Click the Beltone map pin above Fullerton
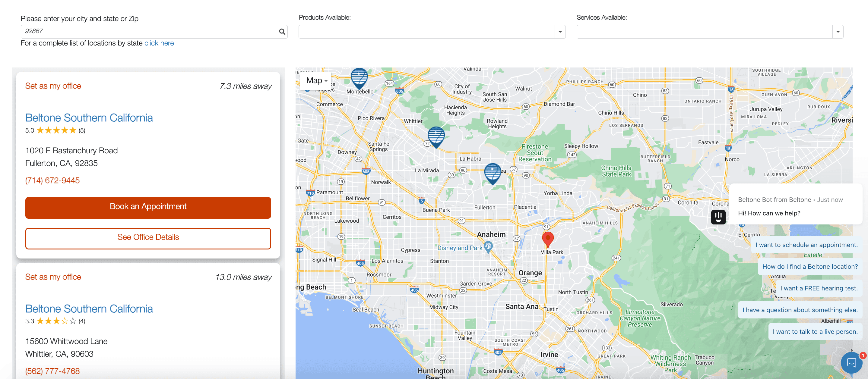Viewport: 868px width, 379px height. coord(492,173)
